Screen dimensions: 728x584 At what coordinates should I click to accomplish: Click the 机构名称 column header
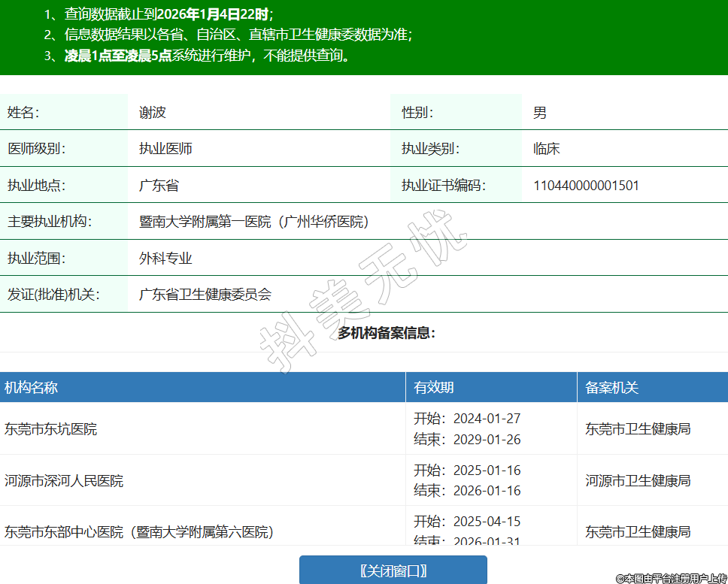point(32,388)
